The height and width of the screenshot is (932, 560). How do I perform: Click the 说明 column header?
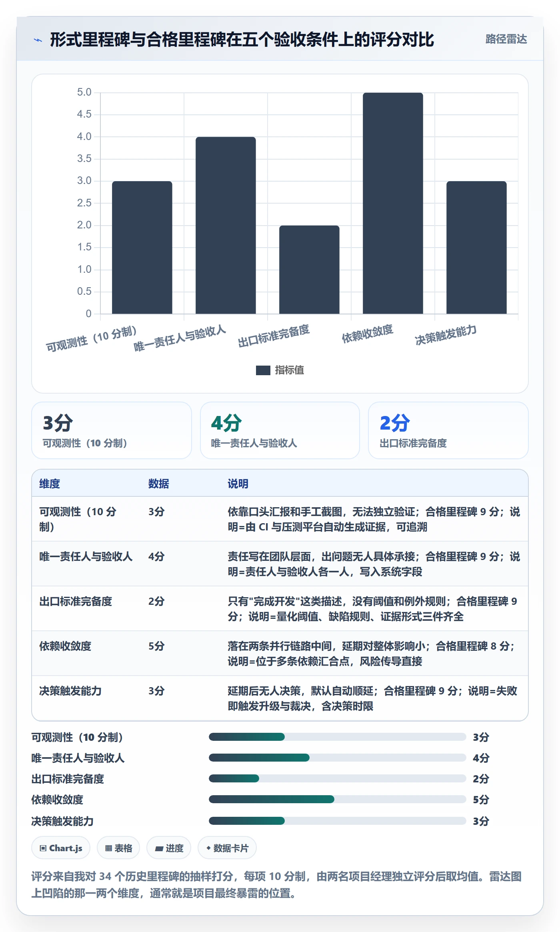[x=238, y=484]
